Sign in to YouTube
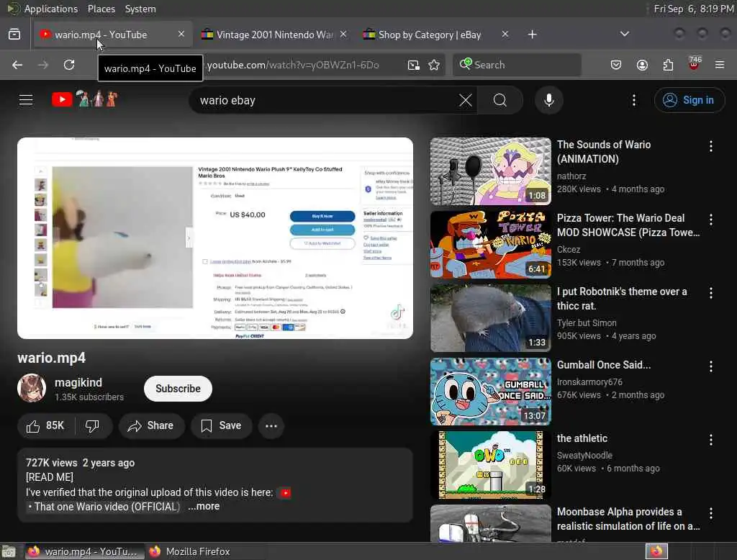 click(689, 100)
